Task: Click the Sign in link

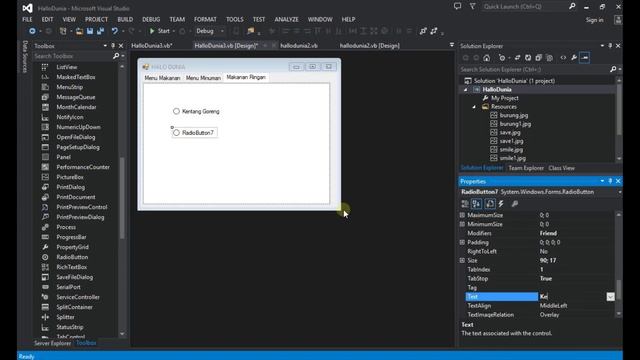Action: [594, 20]
